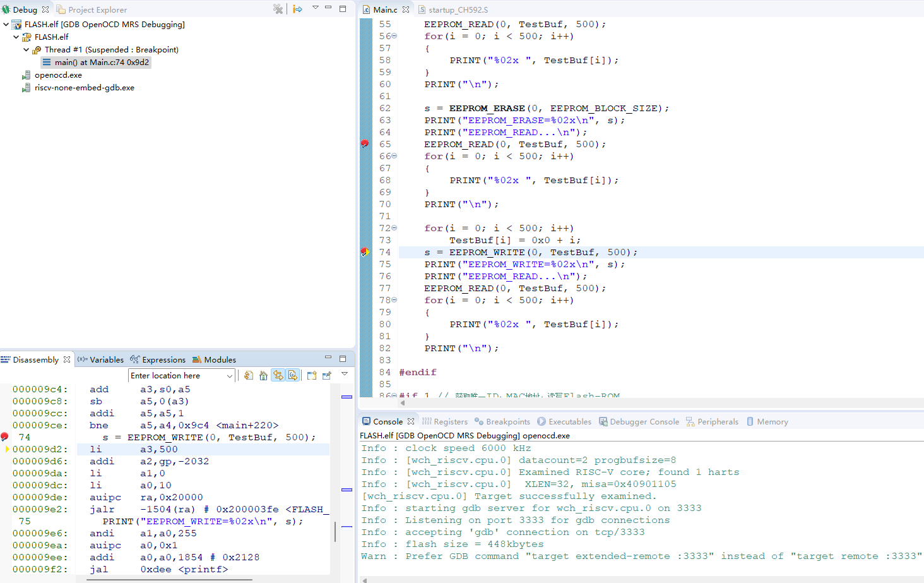Click the FLASH.elf launch configuration icon
The image size is (924, 583).
(17, 25)
